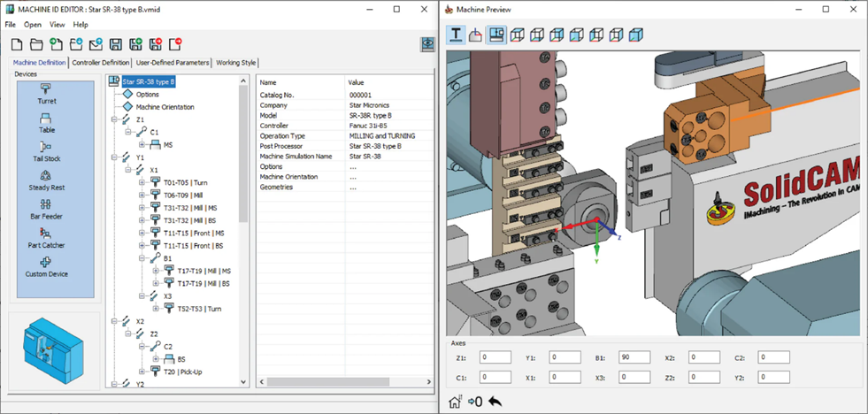The image size is (868, 414).
Task: Toggle the machine preview eye button
Action: pos(427,44)
